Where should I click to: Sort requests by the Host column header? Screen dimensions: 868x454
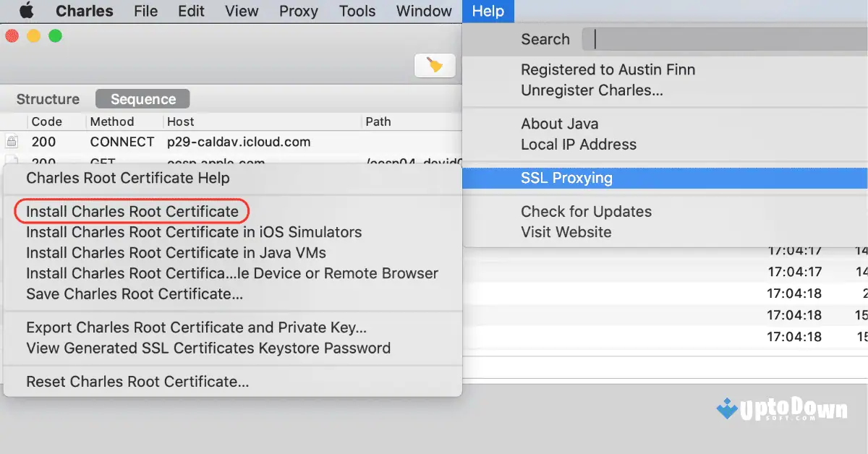[x=179, y=121]
